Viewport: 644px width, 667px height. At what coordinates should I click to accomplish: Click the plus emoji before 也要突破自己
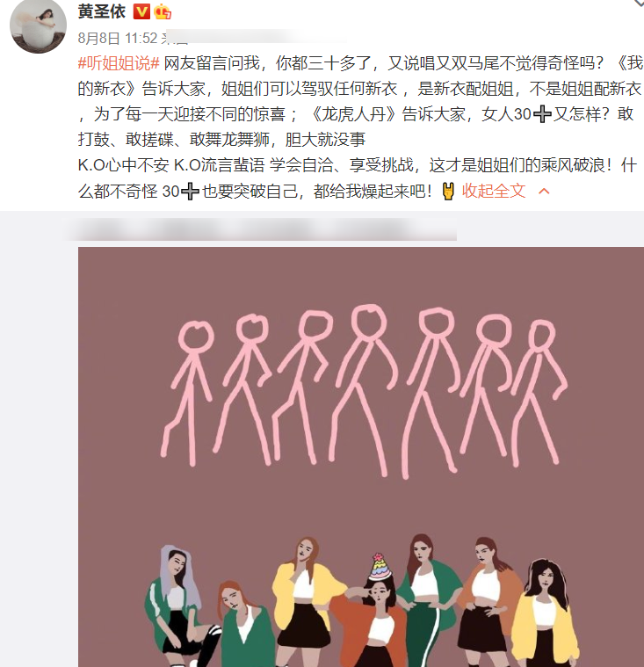(190, 192)
